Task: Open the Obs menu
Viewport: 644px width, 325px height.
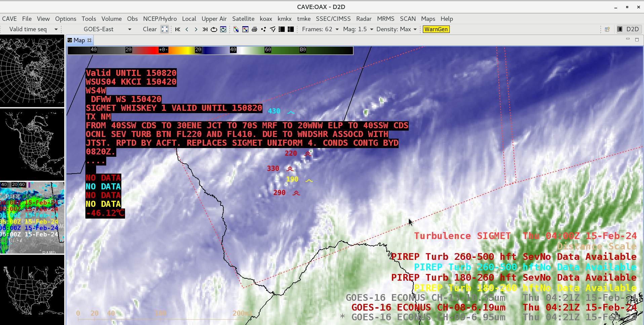Action: [x=132, y=19]
